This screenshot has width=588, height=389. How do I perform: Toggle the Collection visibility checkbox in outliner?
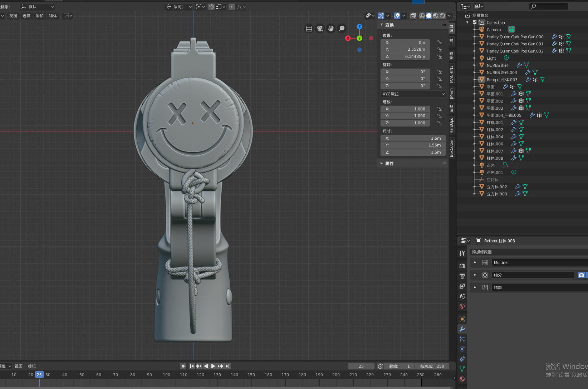475,22
